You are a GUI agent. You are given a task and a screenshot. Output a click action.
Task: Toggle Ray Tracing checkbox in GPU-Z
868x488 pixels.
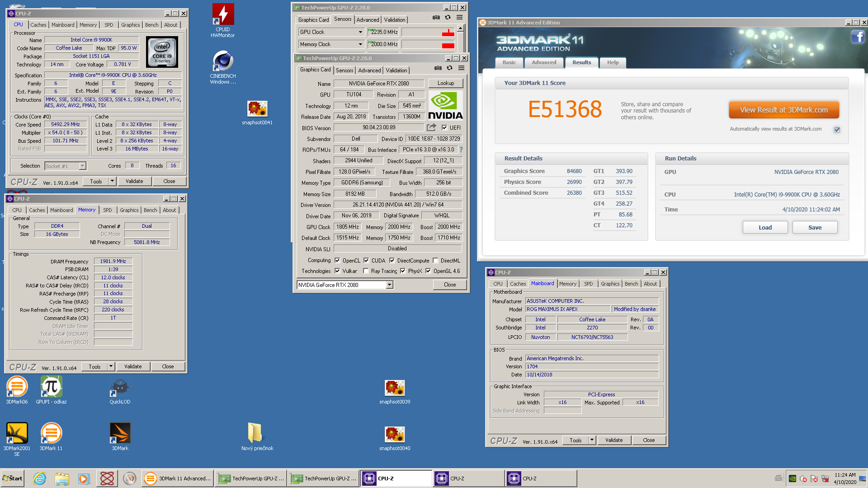366,271
